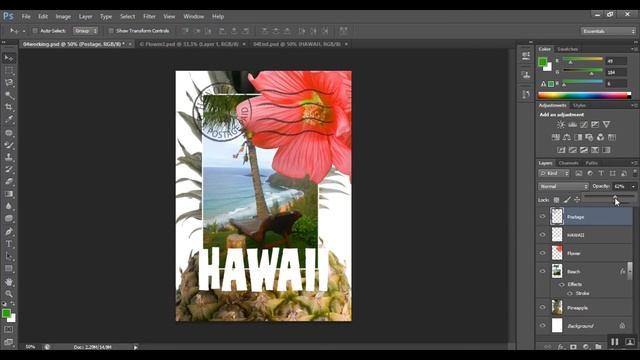
Task: Select the Gradient tool
Action: tap(9, 194)
